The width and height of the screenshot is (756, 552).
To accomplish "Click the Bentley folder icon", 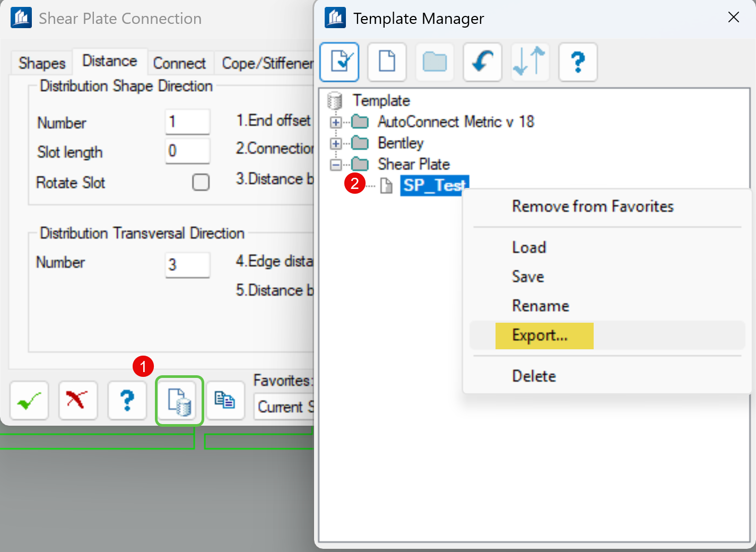I will point(360,143).
